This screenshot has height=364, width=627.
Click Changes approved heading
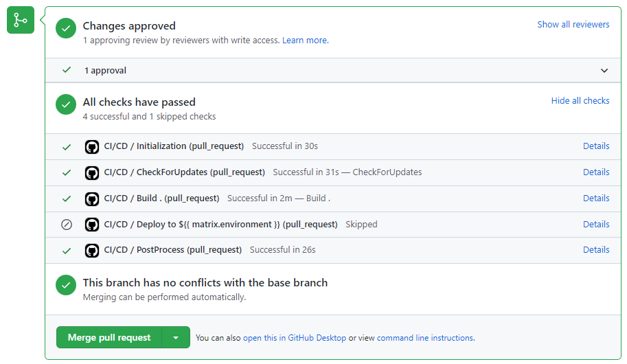coord(129,26)
